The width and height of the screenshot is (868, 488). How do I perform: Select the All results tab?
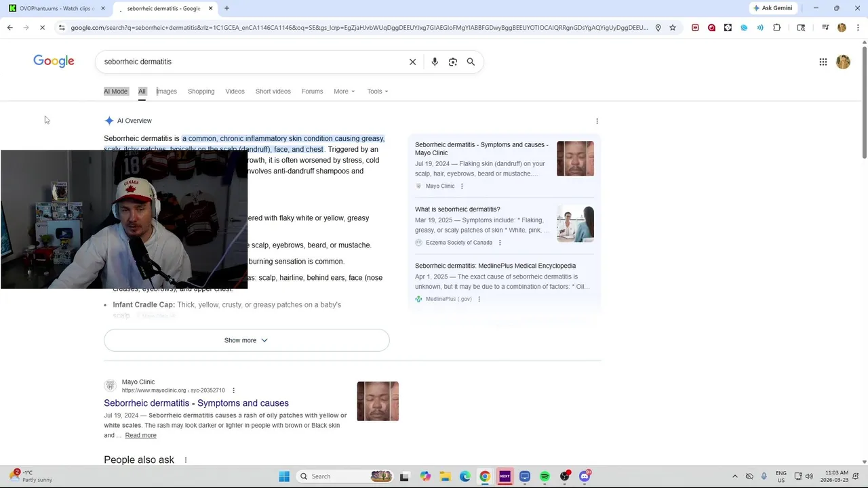pos(142,91)
